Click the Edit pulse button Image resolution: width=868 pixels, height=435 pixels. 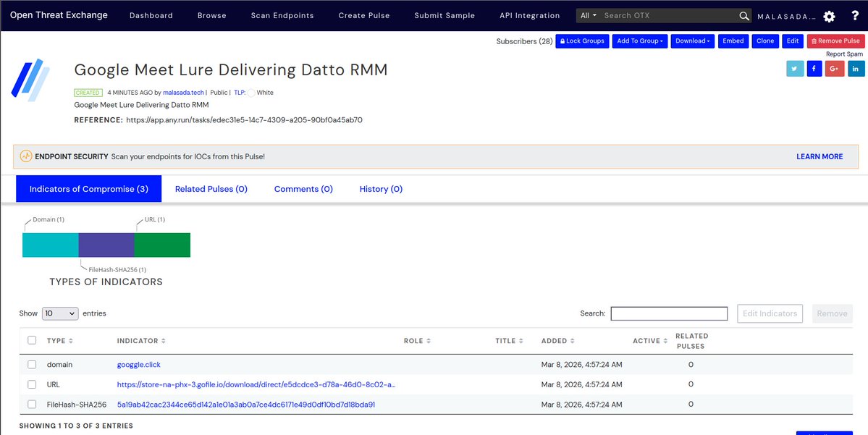click(x=793, y=41)
